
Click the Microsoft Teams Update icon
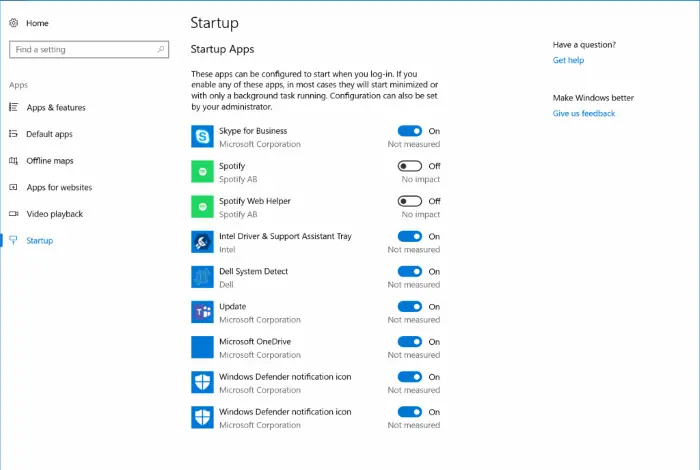[x=203, y=312]
